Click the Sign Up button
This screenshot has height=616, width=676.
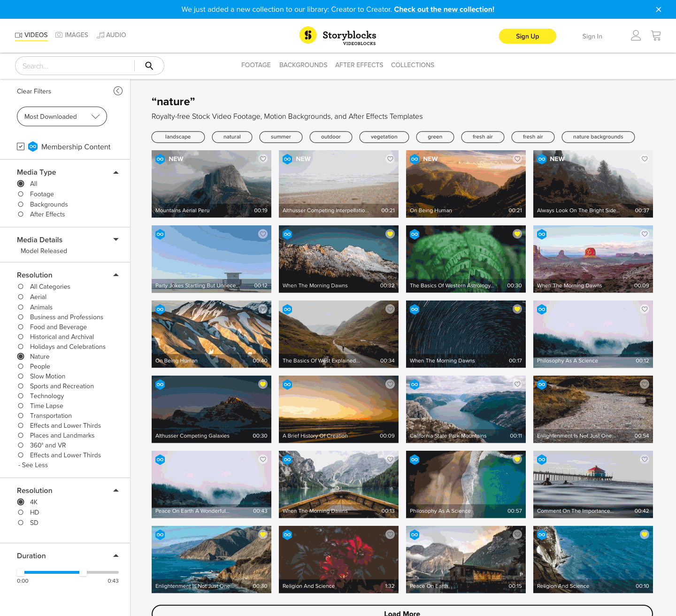pyautogui.click(x=528, y=36)
